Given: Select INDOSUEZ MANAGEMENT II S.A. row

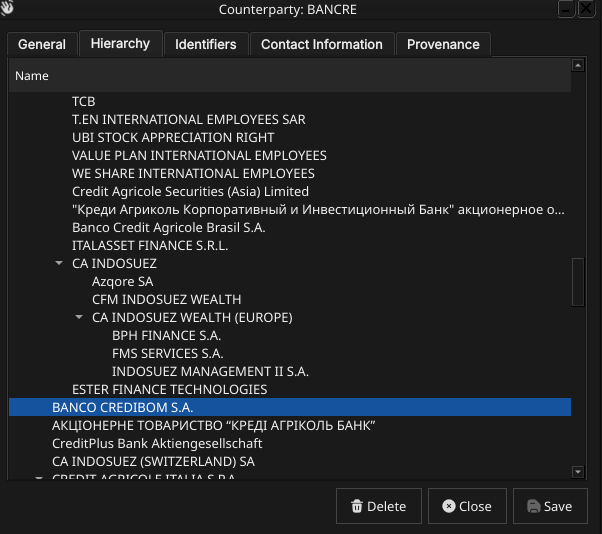Looking at the screenshot, I should [x=290, y=371].
